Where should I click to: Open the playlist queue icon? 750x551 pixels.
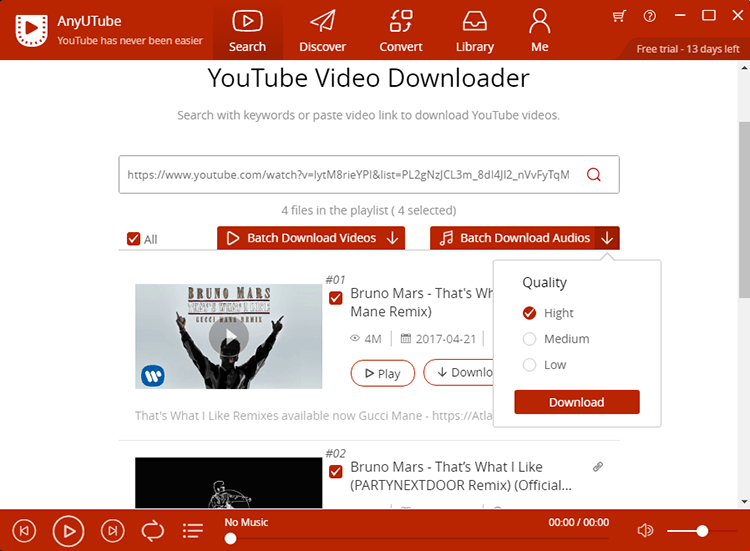point(193,531)
